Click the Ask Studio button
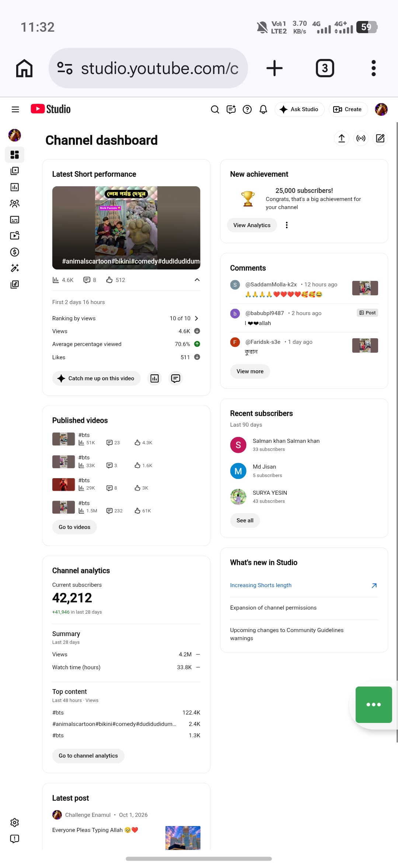 tap(299, 109)
